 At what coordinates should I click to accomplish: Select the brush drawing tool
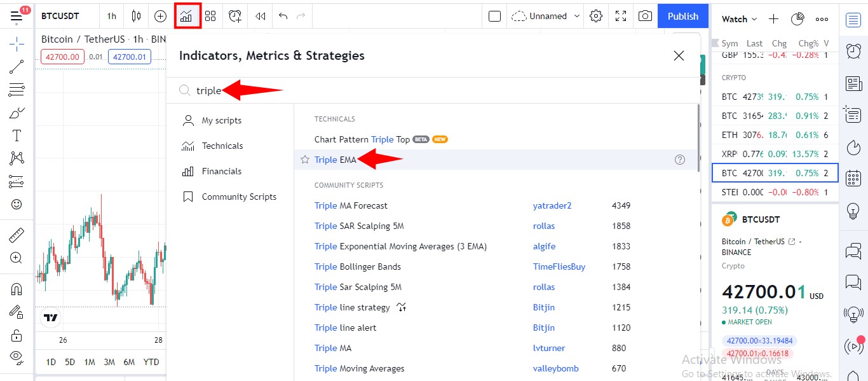coord(17,113)
